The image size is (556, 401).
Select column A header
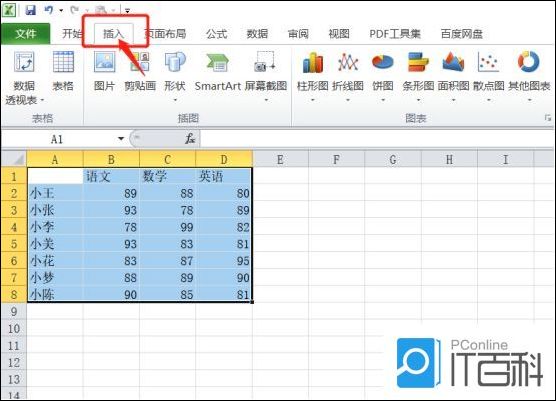55,160
